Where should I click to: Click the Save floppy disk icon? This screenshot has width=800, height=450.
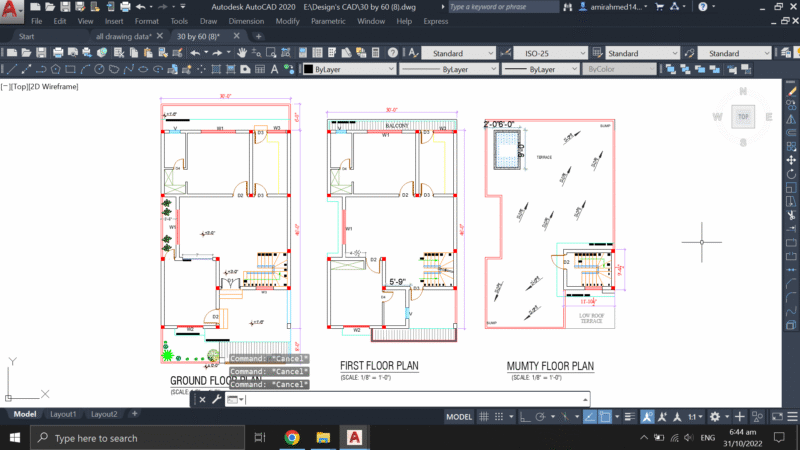[x=41, y=53]
